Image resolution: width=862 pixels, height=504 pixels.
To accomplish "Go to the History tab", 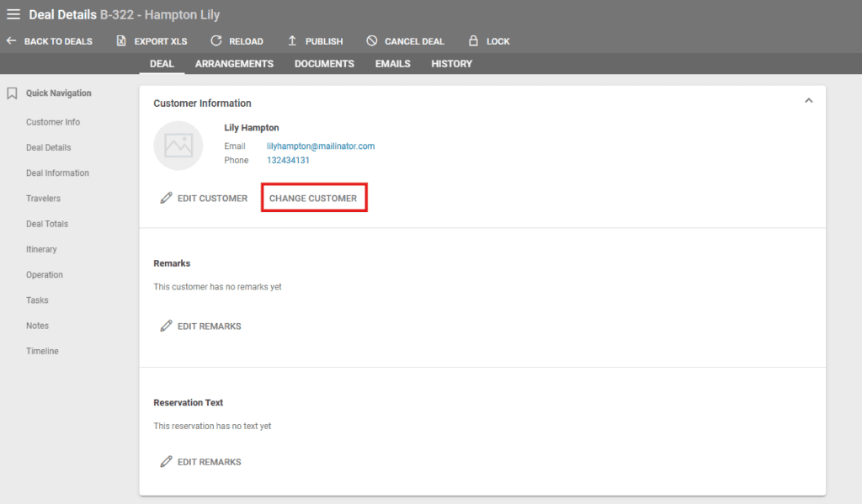I will click(451, 64).
